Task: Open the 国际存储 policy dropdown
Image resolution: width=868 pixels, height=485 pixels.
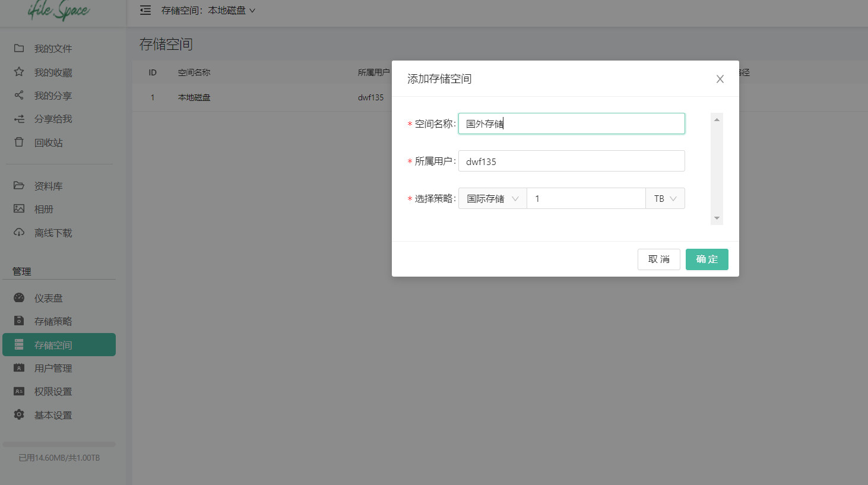Action: [x=493, y=198]
